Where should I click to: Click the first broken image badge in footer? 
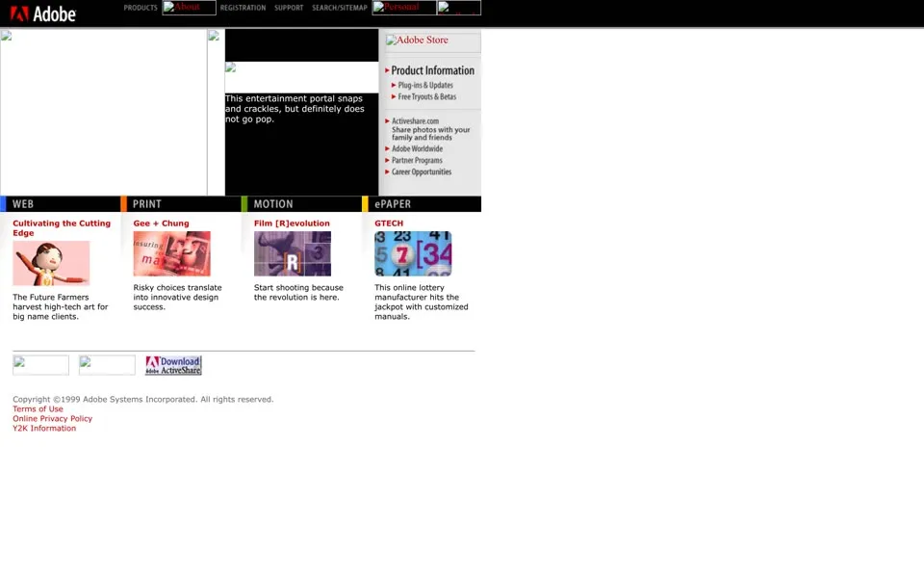(x=40, y=365)
